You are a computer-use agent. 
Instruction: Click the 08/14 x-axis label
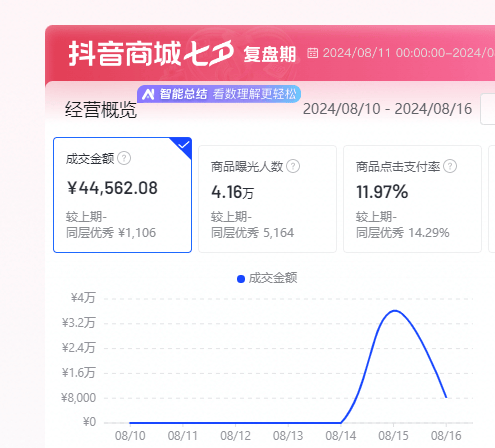(341, 436)
